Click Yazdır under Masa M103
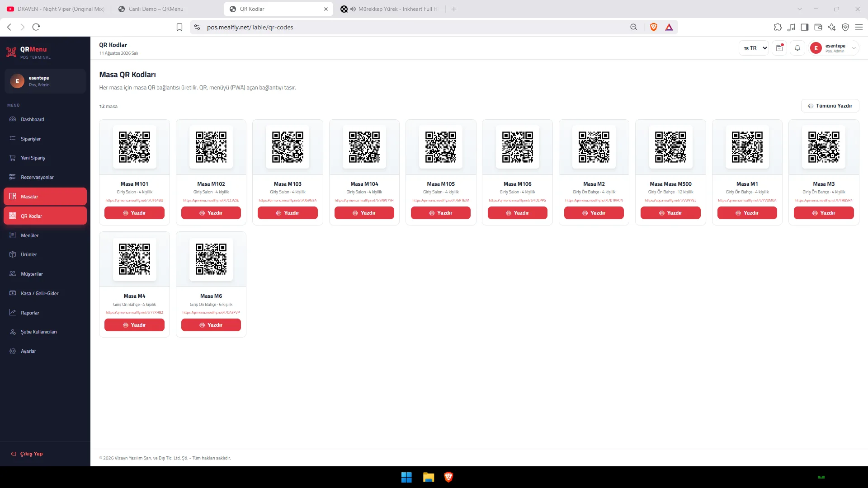The width and height of the screenshot is (868, 488). click(x=288, y=213)
